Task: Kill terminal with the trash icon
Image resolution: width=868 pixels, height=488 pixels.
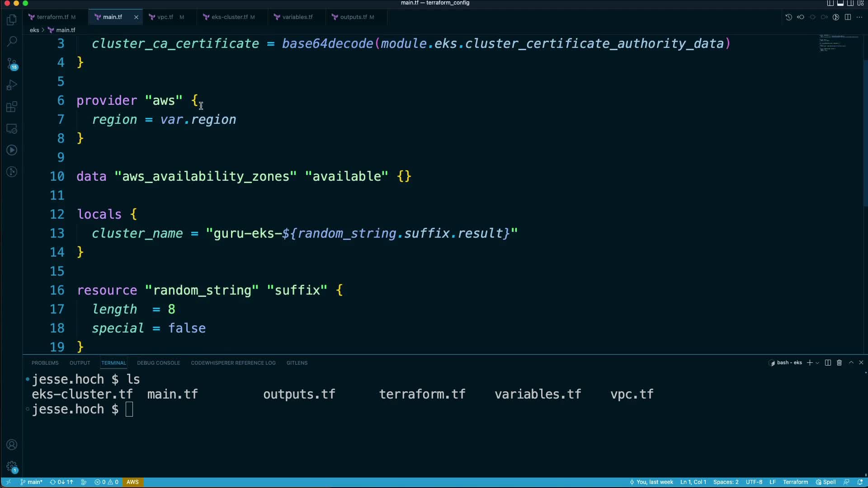Action: (840, 363)
